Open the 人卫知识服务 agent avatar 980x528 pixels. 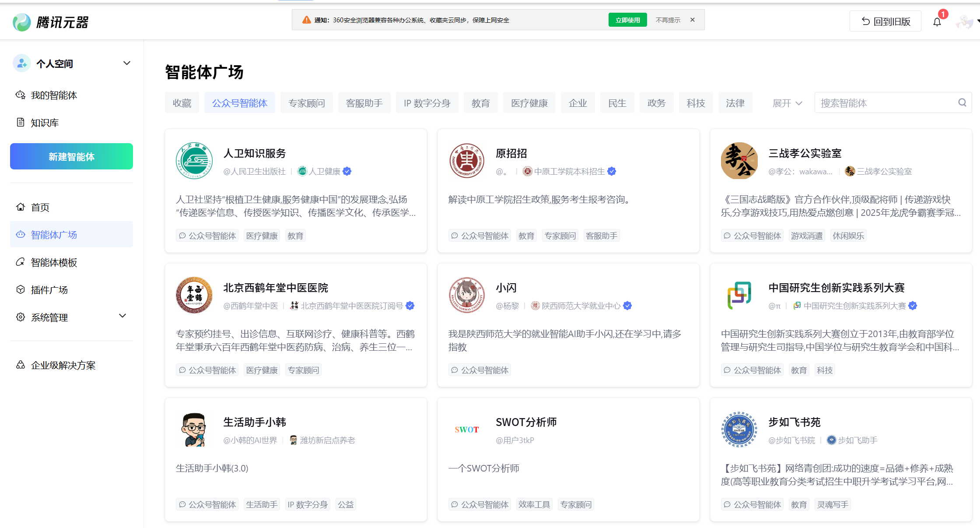(x=194, y=161)
